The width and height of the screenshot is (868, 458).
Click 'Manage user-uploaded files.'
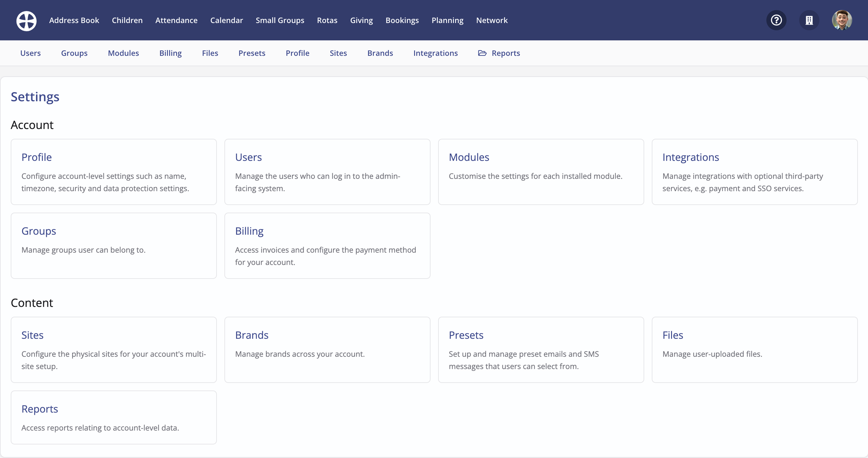pos(712,354)
